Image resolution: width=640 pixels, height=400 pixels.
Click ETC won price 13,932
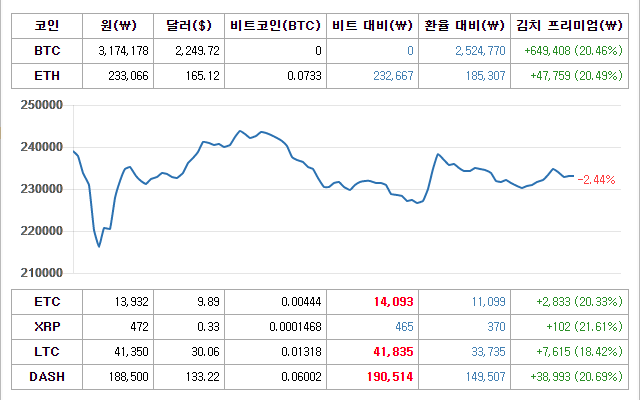[131, 302]
